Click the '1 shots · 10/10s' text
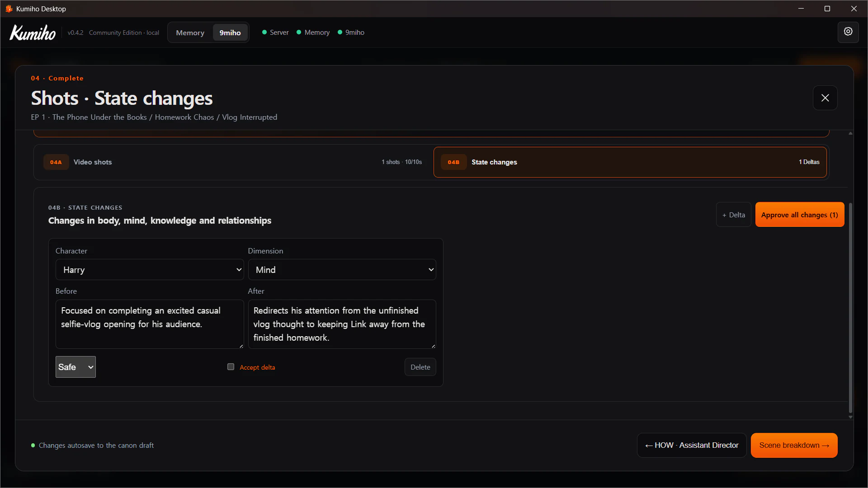 tap(401, 162)
